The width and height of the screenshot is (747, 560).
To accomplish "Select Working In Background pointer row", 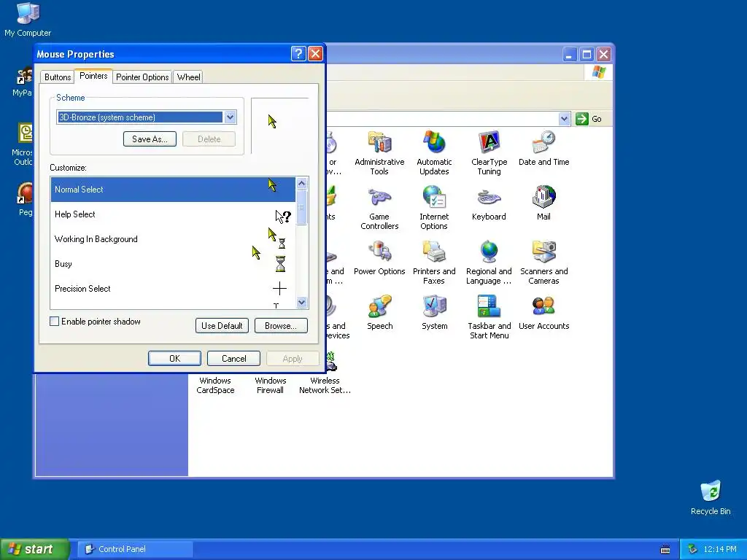I will click(173, 239).
